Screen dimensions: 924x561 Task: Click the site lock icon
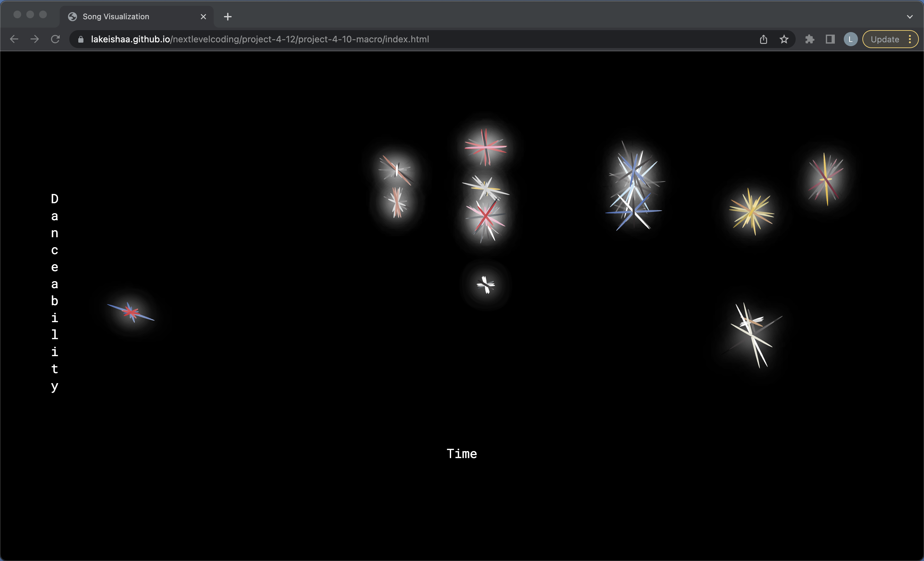[81, 39]
